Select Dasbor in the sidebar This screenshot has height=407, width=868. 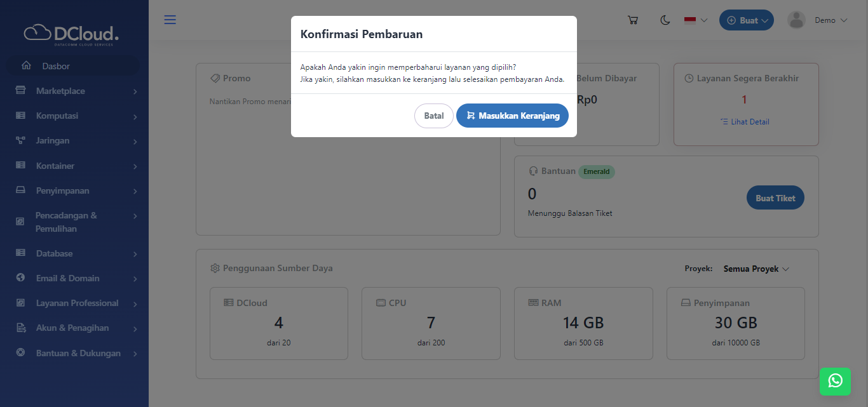point(56,66)
